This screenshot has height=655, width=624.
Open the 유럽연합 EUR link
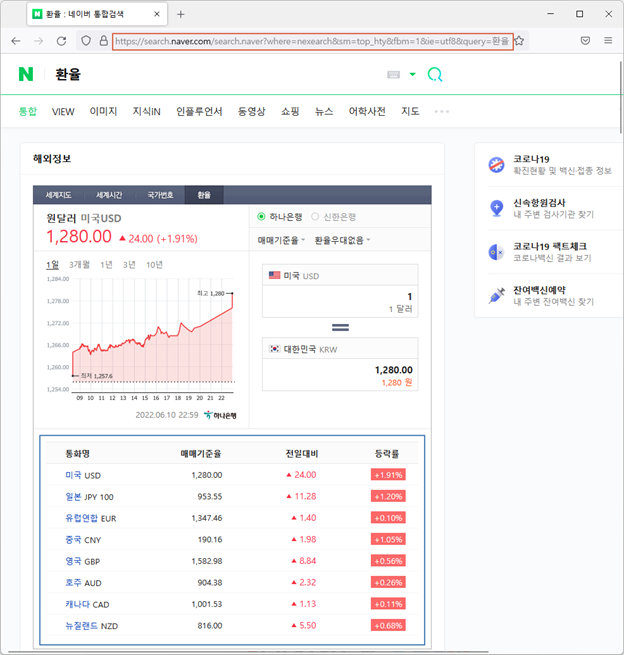pos(91,518)
